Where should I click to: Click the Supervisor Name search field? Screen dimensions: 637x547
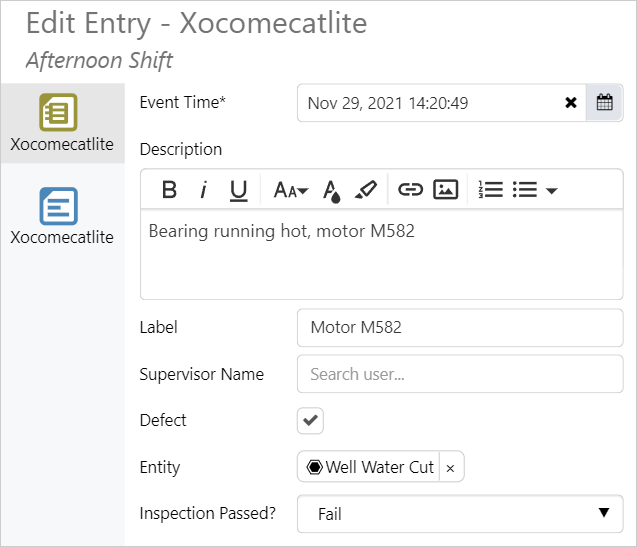click(460, 374)
